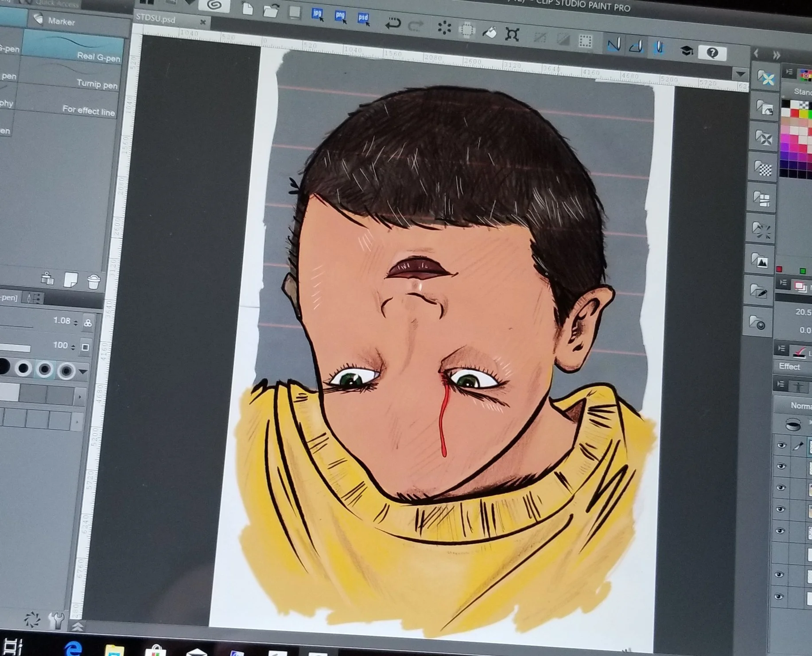
Task: Undo the last action
Action: click(x=392, y=23)
